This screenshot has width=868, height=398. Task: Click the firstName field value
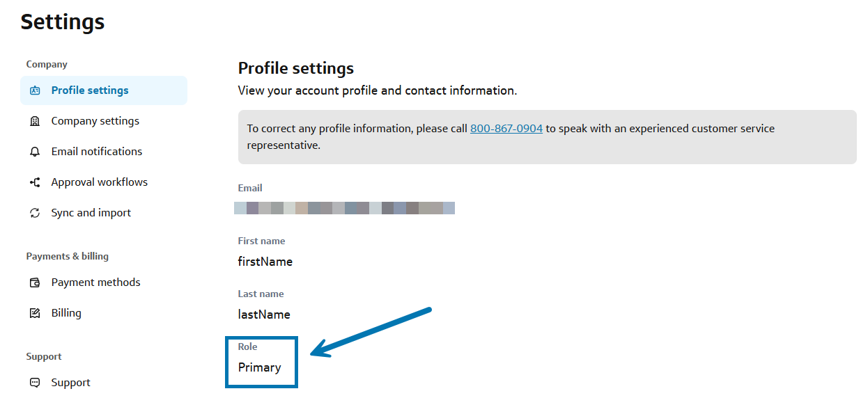pos(265,262)
